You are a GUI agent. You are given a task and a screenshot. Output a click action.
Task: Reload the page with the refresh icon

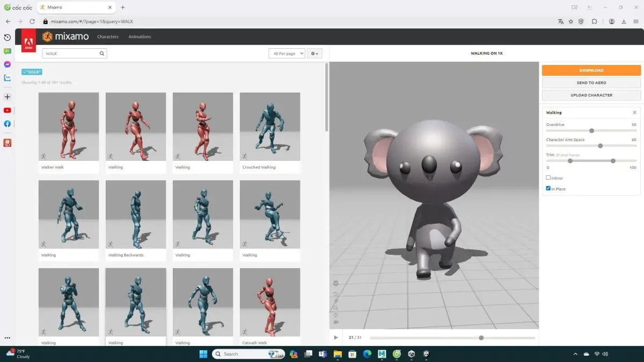(x=32, y=21)
